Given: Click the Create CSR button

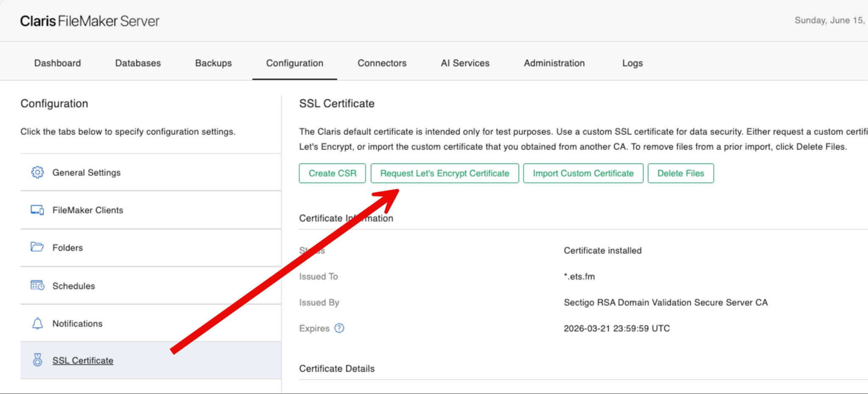Looking at the screenshot, I should [332, 173].
